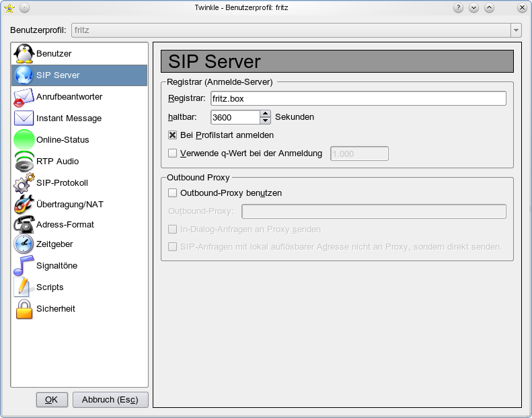532x418 pixels.
Task: Select the Online-Status label
Action: 63,139
